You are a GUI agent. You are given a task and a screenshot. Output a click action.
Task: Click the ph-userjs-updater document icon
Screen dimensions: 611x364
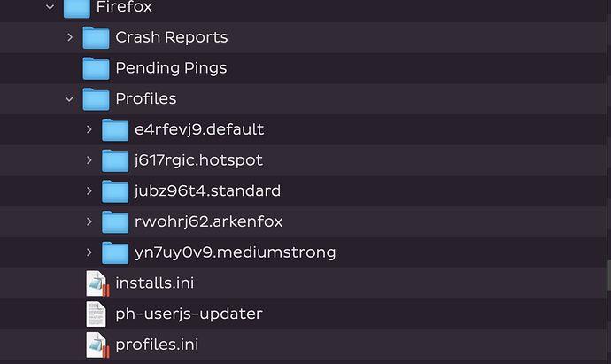pyautogui.click(x=96, y=314)
